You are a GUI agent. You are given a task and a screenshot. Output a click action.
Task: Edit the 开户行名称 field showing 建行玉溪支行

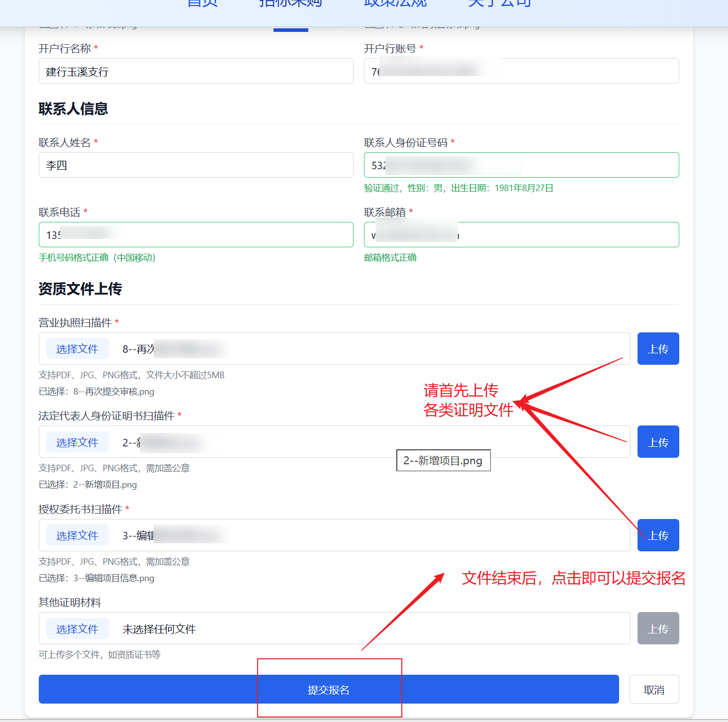click(x=196, y=71)
